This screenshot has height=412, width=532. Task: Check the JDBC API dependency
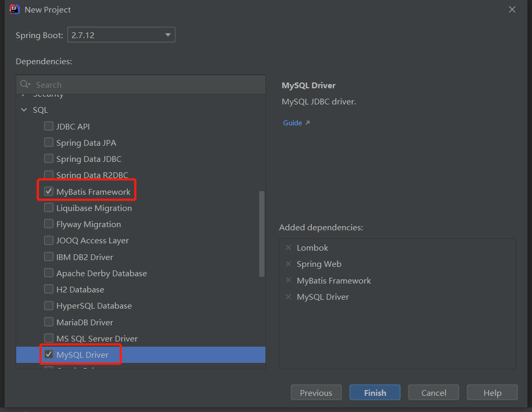point(49,126)
